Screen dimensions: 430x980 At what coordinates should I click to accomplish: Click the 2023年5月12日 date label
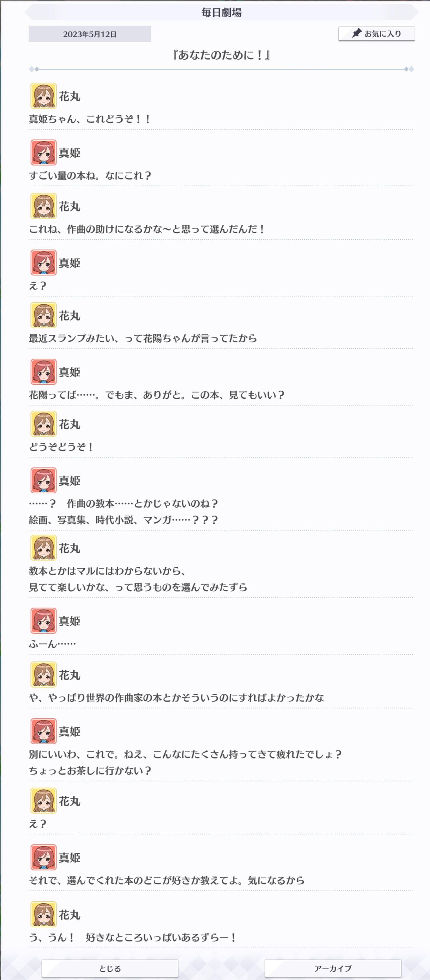(89, 34)
